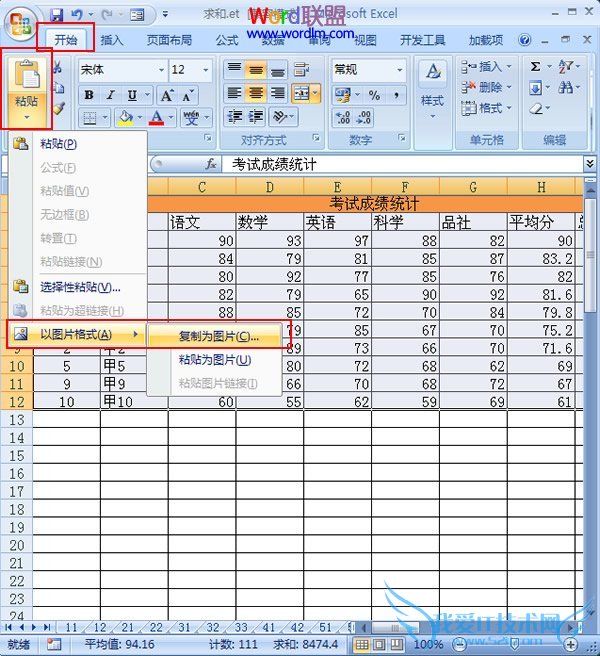This screenshot has height=656, width=600.
Task: Align text to top of cell
Action: [234, 69]
